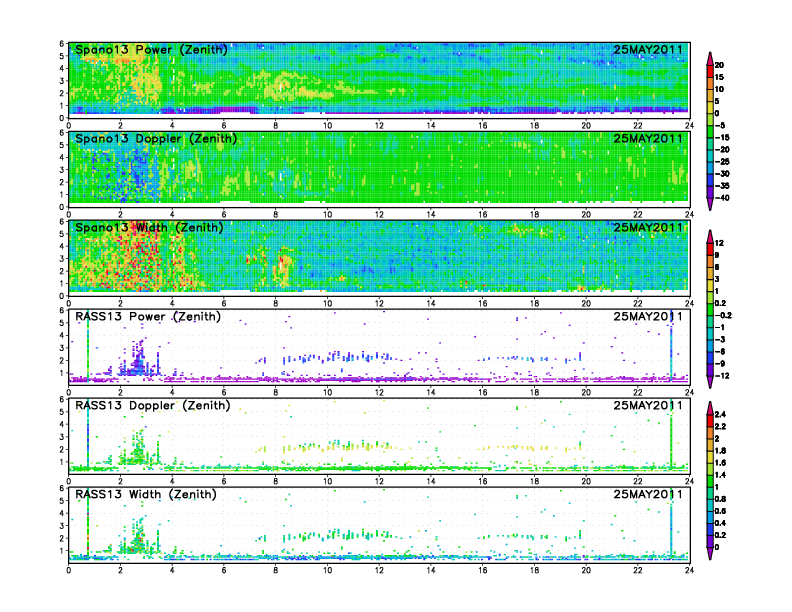Click the pink upper arrow tip of the top colorbar
The image size is (792, 612).
pos(710,58)
